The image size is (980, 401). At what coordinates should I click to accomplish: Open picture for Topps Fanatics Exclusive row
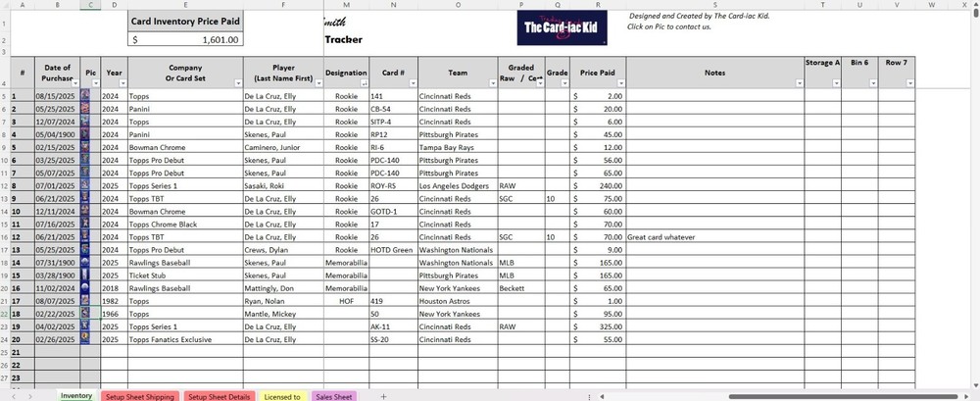click(x=85, y=339)
